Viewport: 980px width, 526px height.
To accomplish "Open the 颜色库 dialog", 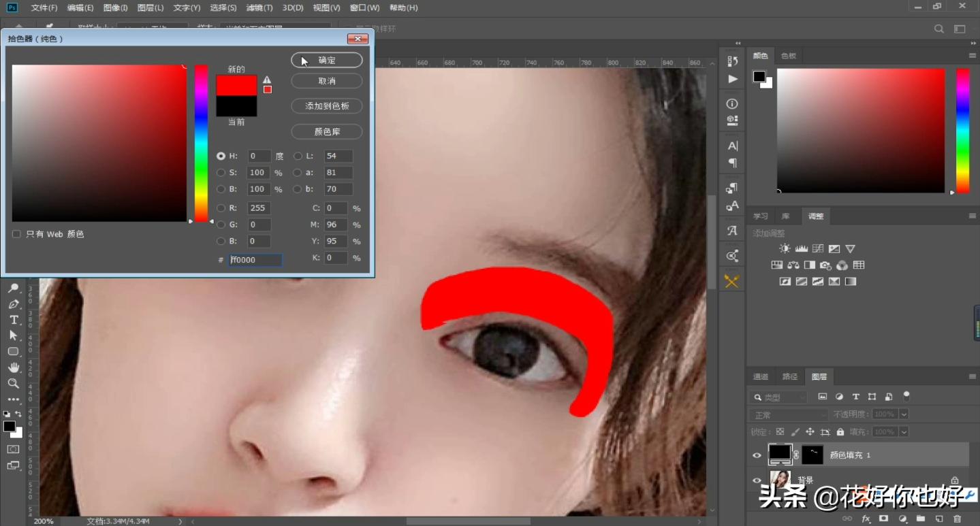I will 326,131.
